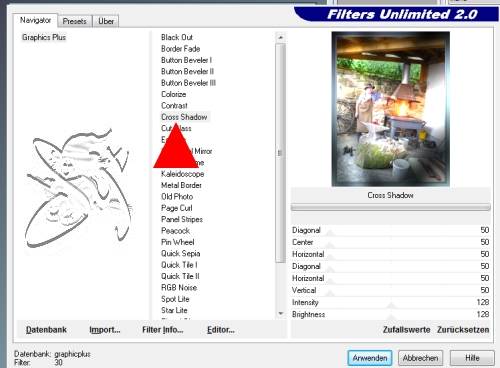Select Colorize filter

174,94
